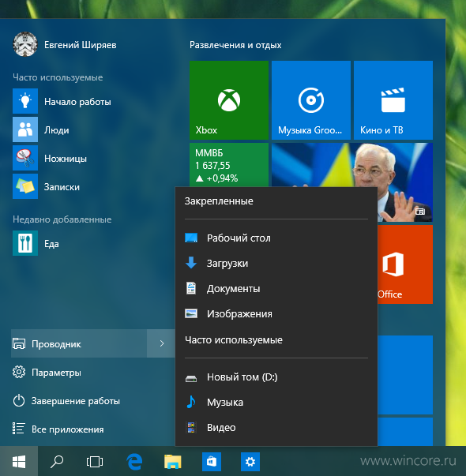Viewport: 466px width, 476px height.
Task: Open the Кино и ТВ tile
Action: [x=393, y=100]
